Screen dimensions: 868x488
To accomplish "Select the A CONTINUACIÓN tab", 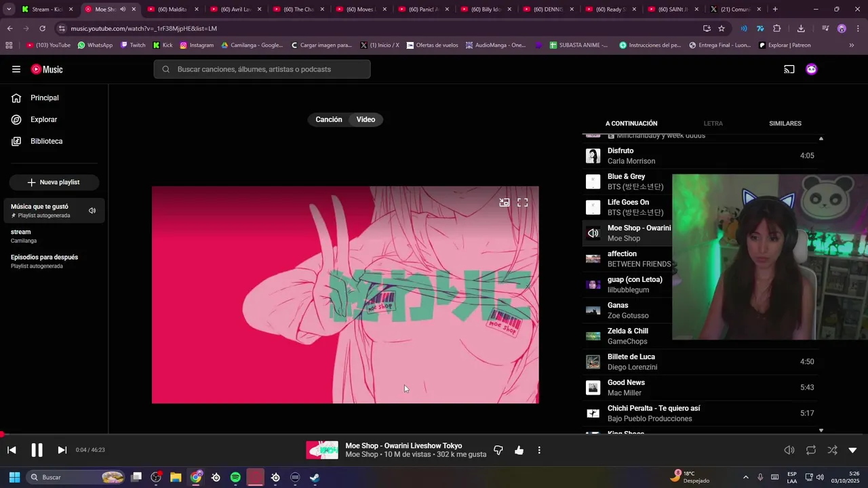I will click(x=631, y=123).
